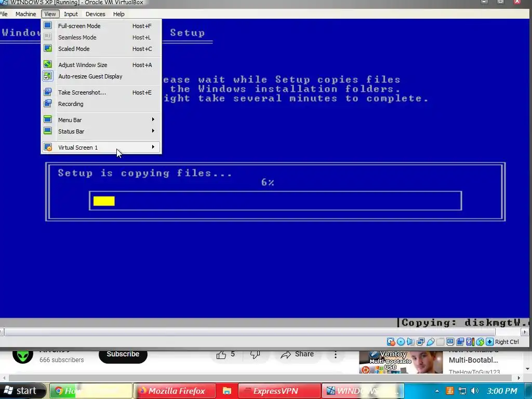Click the Recording icon in menu
This screenshot has height=399, width=532.
(x=48, y=103)
